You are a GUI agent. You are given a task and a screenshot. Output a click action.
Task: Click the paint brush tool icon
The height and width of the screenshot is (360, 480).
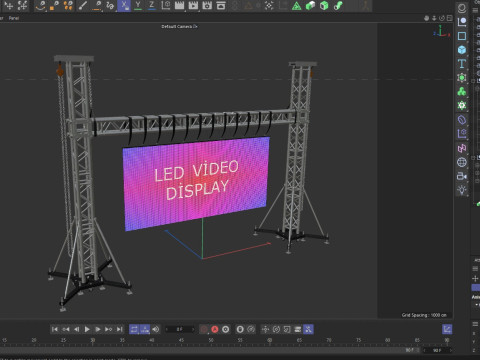83,5
